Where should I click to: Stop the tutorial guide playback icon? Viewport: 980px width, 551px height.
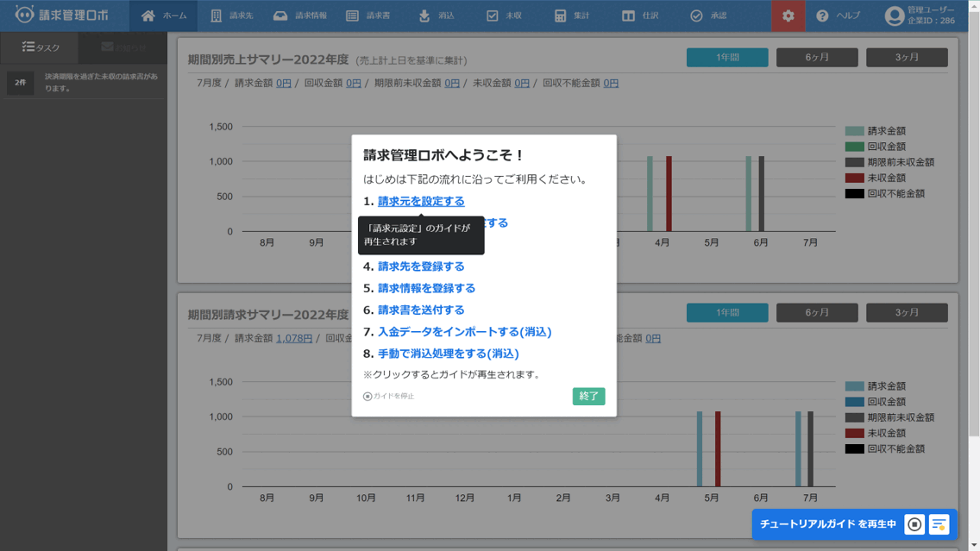point(914,523)
